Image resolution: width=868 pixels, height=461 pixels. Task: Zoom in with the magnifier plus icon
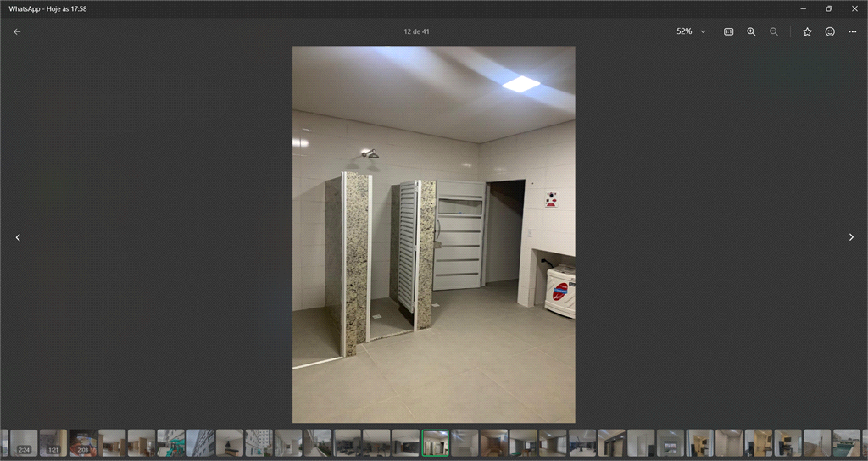pyautogui.click(x=751, y=31)
